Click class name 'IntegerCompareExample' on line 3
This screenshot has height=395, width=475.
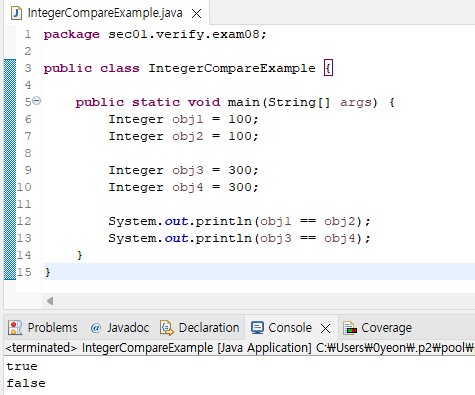click(x=232, y=68)
